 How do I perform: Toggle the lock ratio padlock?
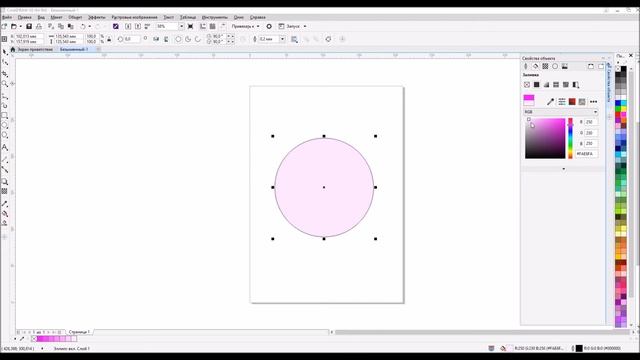point(109,39)
